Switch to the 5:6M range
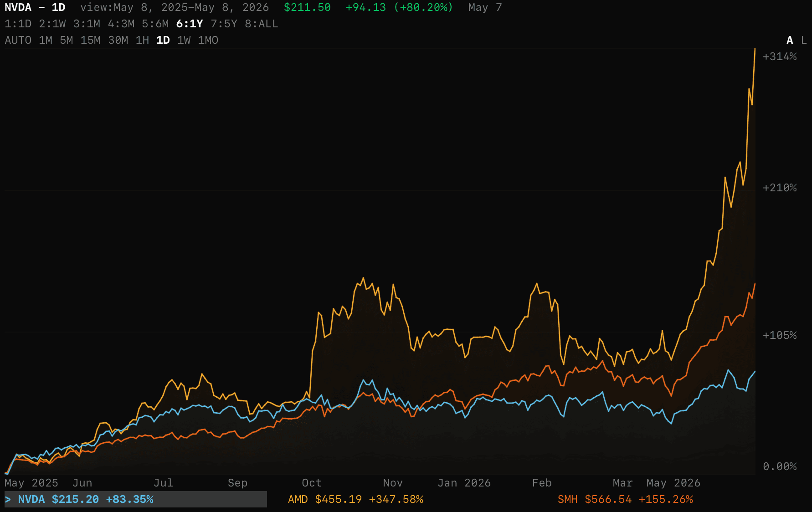Image resolution: width=812 pixels, height=512 pixels. coord(155,24)
